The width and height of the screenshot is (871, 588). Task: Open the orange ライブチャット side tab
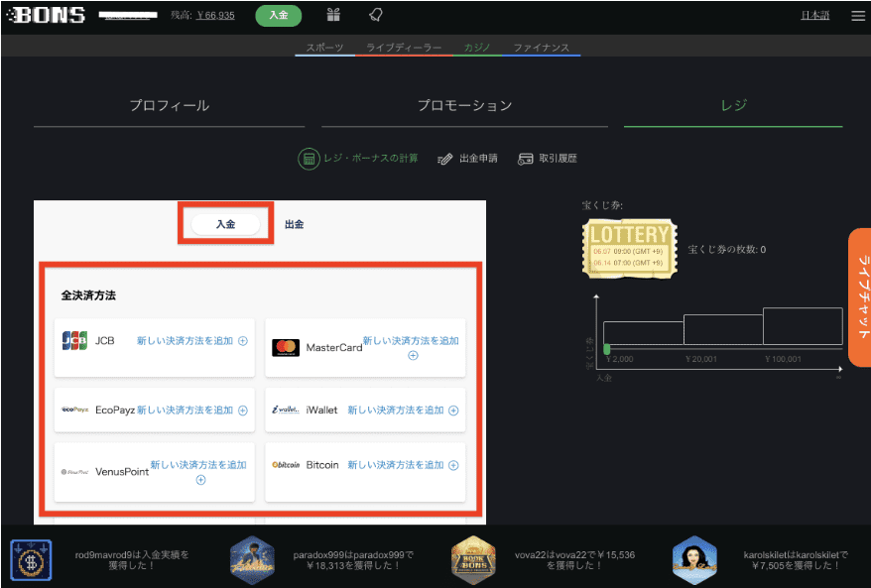pos(860,297)
